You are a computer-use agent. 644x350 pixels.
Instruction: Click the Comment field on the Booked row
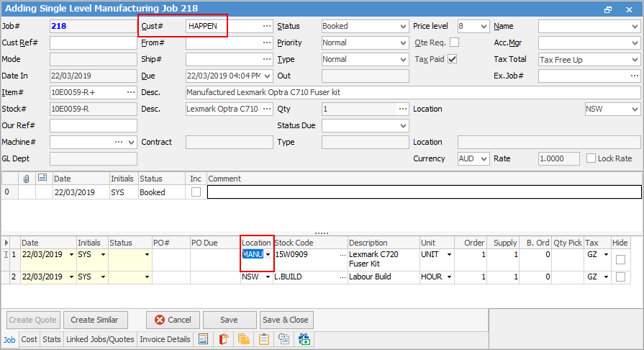pyautogui.click(x=425, y=192)
